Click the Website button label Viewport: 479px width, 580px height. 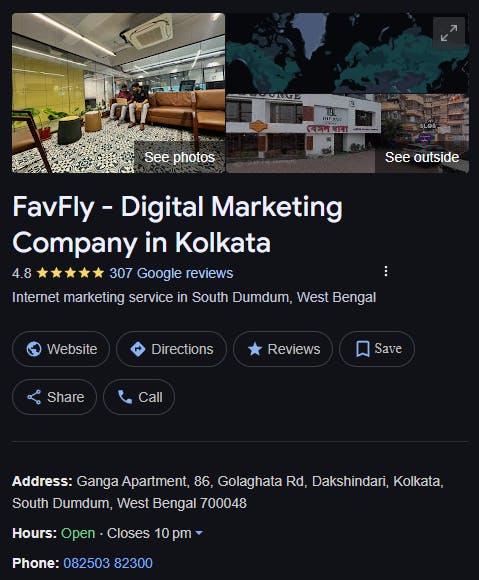pos(72,349)
